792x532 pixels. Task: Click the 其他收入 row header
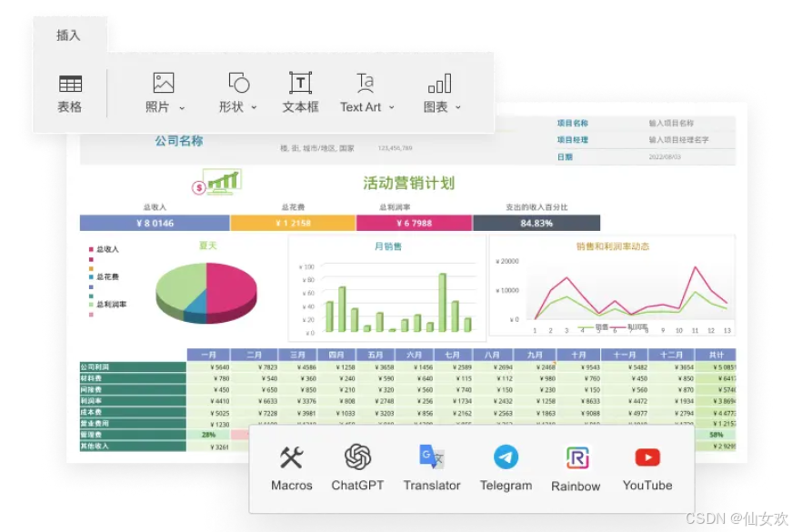[133, 447]
